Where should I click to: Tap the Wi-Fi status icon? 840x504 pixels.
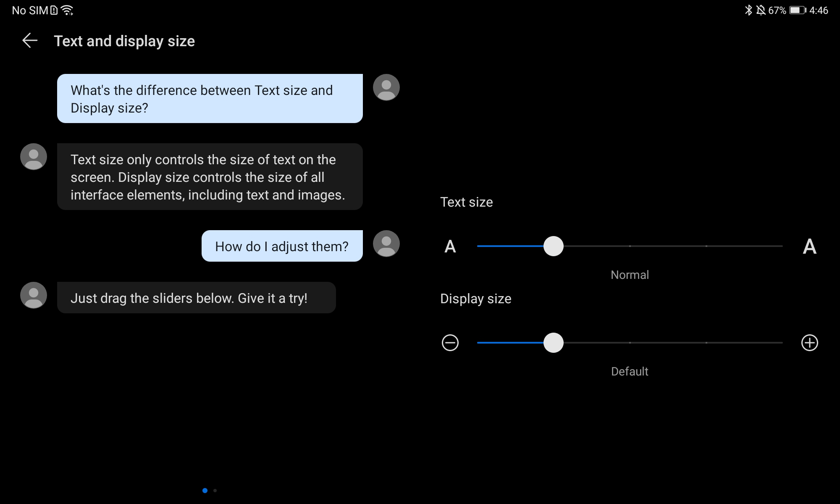67,10
